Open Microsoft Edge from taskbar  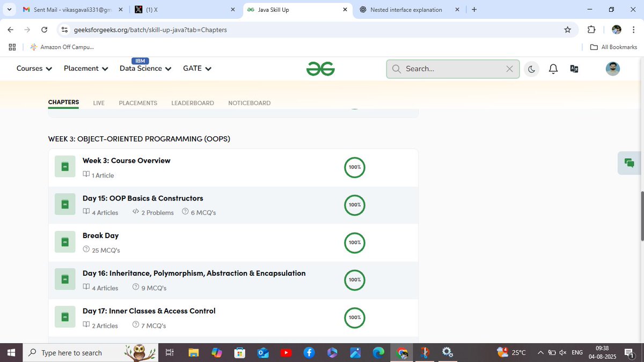tap(378, 353)
